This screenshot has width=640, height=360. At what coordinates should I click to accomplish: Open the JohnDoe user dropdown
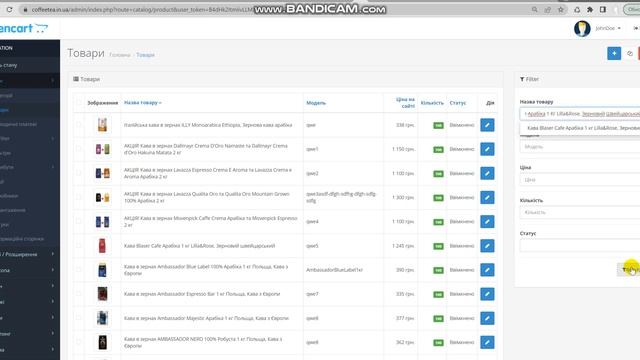[x=608, y=28]
